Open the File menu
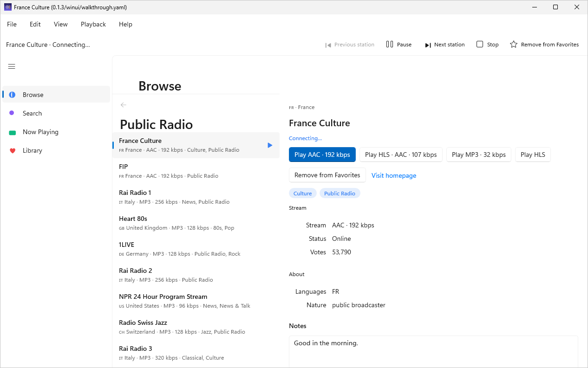Screen dimensions: 588x368 12,24
